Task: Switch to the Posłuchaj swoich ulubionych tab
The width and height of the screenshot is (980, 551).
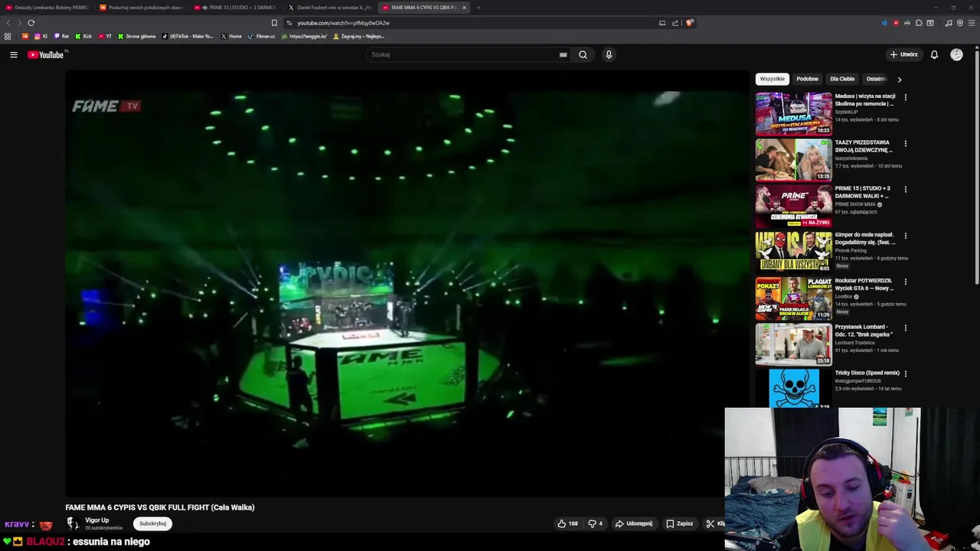Action: pyautogui.click(x=142, y=8)
